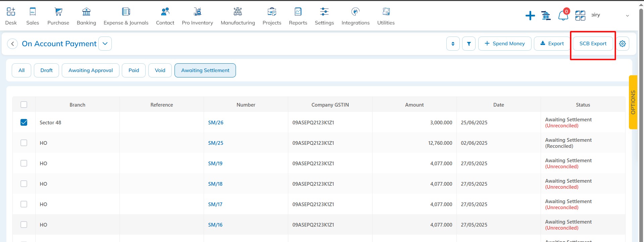Open the Integrations plug icon
This screenshot has width=644, height=242.
tap(355, 12)
